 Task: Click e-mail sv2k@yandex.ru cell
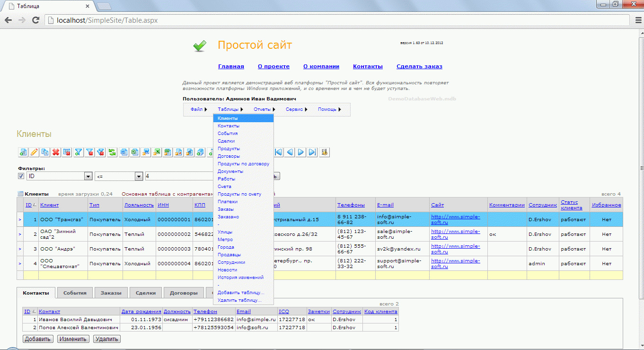[x=402, y=249]
